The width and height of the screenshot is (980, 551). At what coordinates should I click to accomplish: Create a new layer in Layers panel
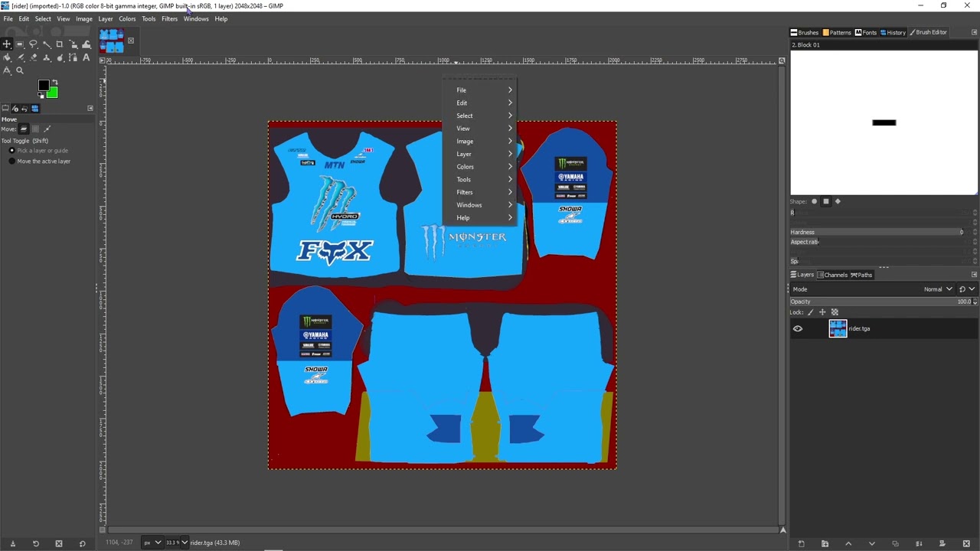(x=801, y=543)
